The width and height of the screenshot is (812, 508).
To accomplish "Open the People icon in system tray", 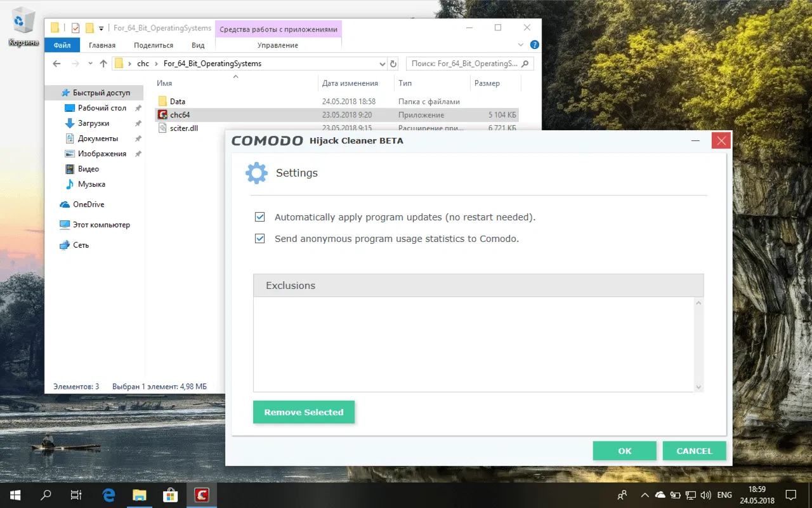I will coord(622,495).
